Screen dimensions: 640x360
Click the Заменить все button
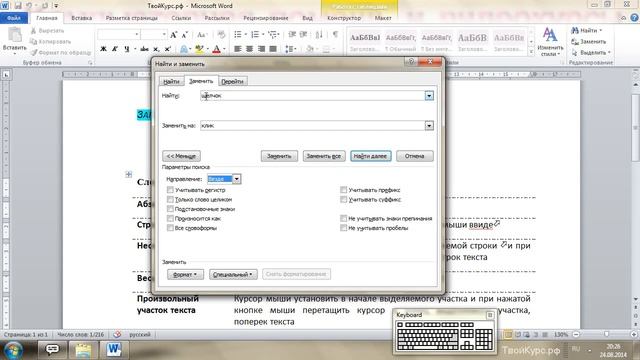coord(324,156)
